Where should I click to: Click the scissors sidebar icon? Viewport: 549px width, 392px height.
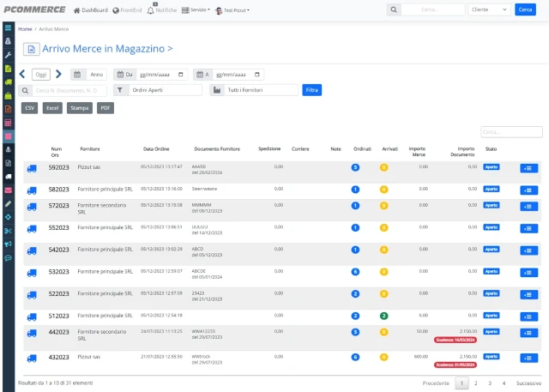coord(8,231)
